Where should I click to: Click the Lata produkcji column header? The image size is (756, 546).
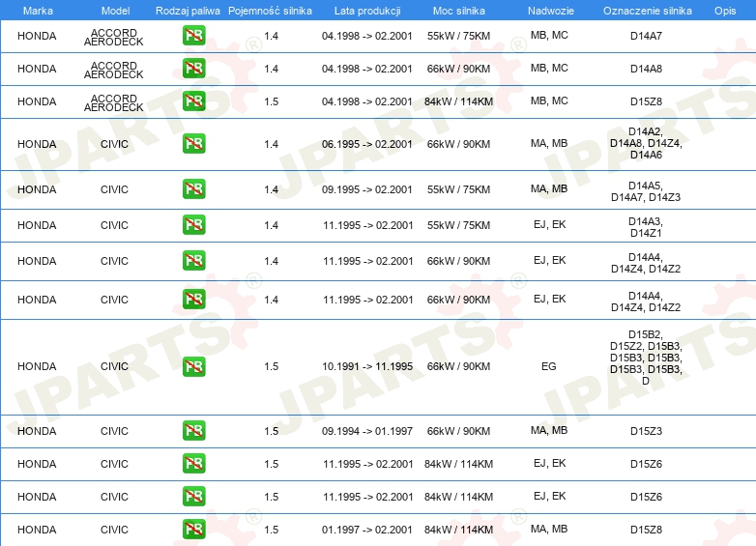[367, 11]
